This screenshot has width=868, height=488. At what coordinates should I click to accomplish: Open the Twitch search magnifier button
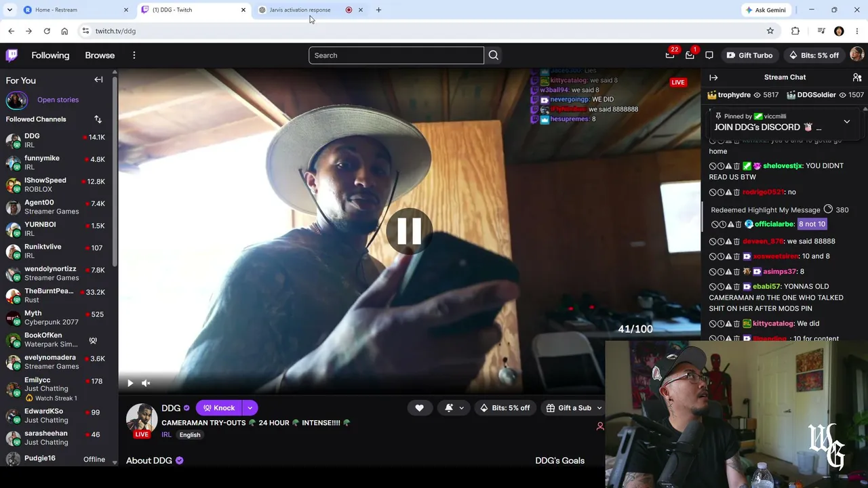494,56
